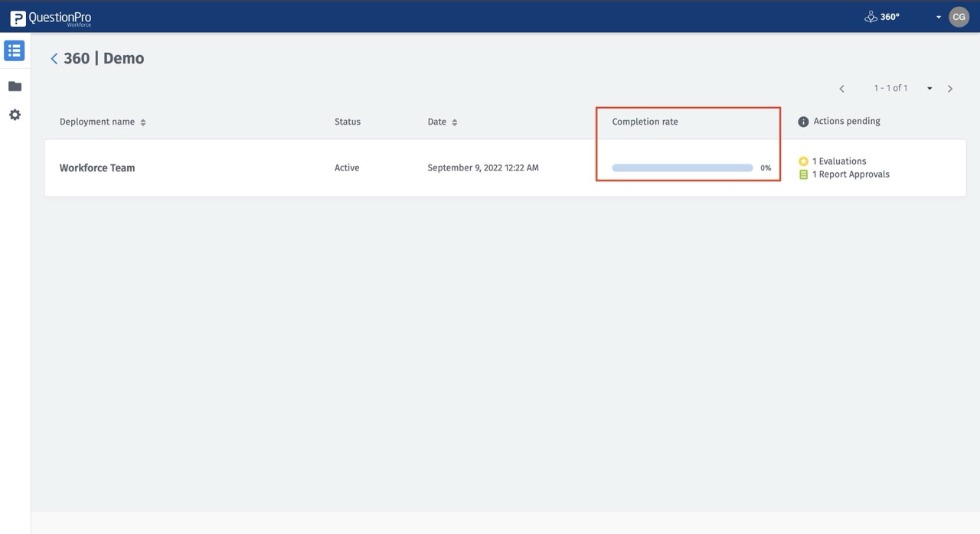Go to next page of results
The height and width of the screenshot is (534, 980).
coord(950,89)
